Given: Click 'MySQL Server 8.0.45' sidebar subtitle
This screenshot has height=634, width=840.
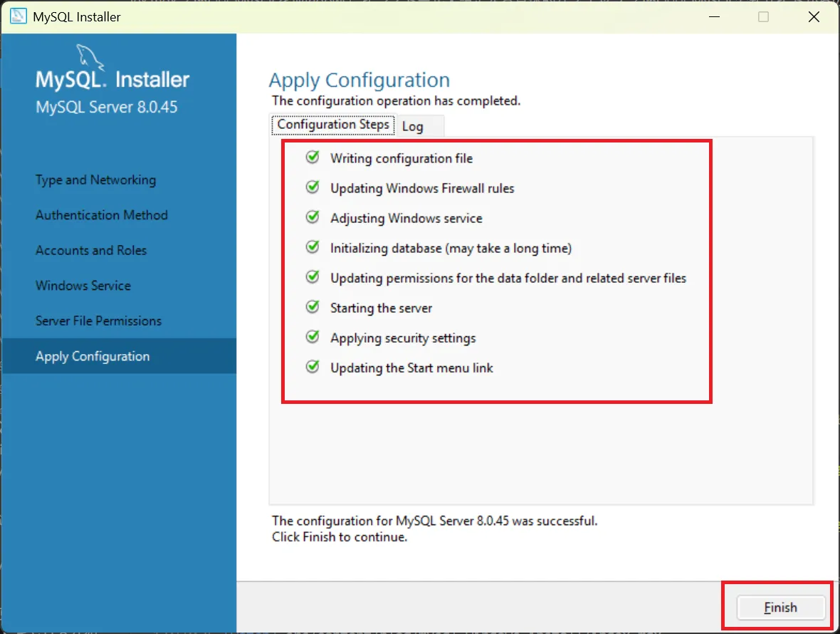Looking at the screenshot, I should (x=106, y=107).
